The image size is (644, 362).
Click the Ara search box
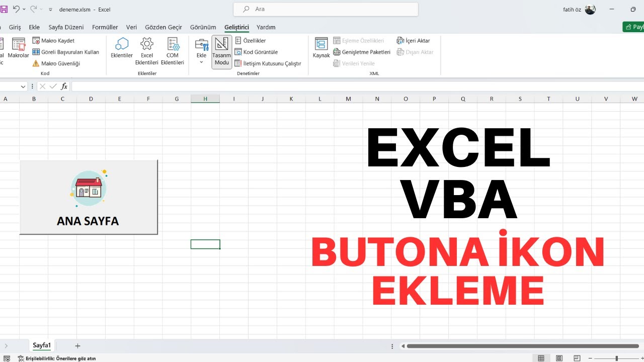click(326, 9)
